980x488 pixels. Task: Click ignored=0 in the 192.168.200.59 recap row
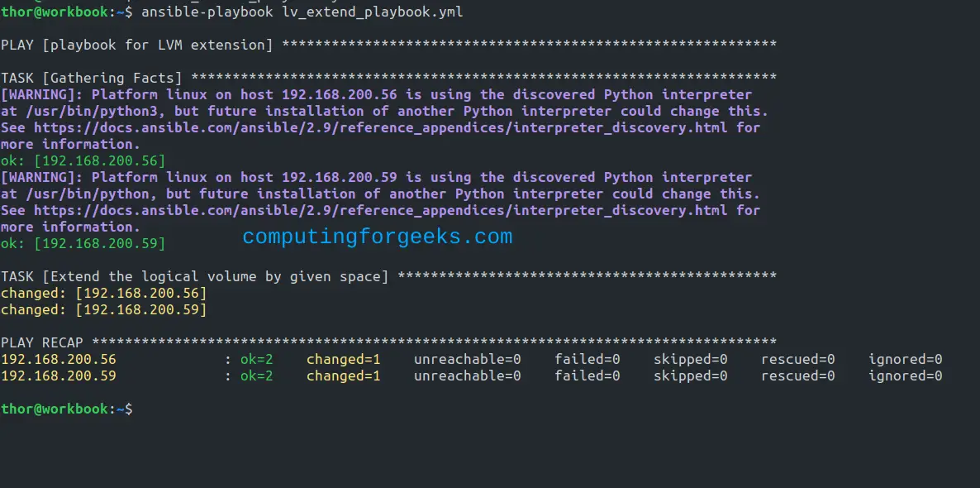click(x=905, y=376)
